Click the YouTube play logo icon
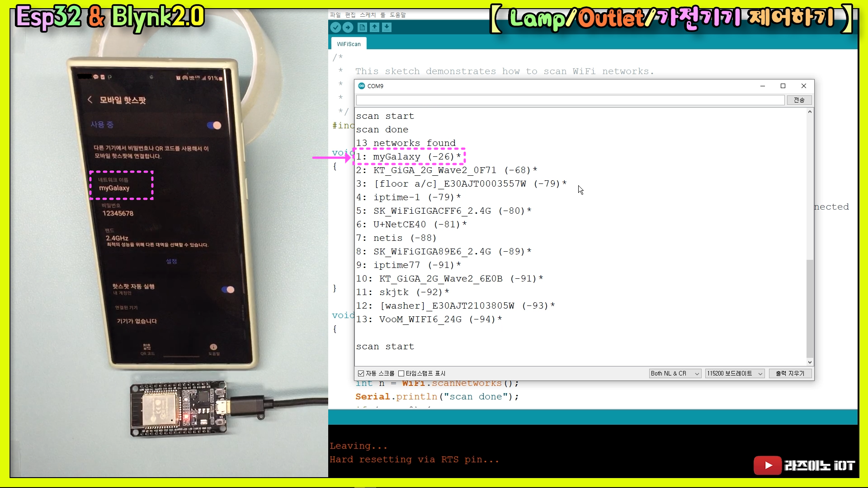The height and width of the screenshot is (488, 868). 767,465
